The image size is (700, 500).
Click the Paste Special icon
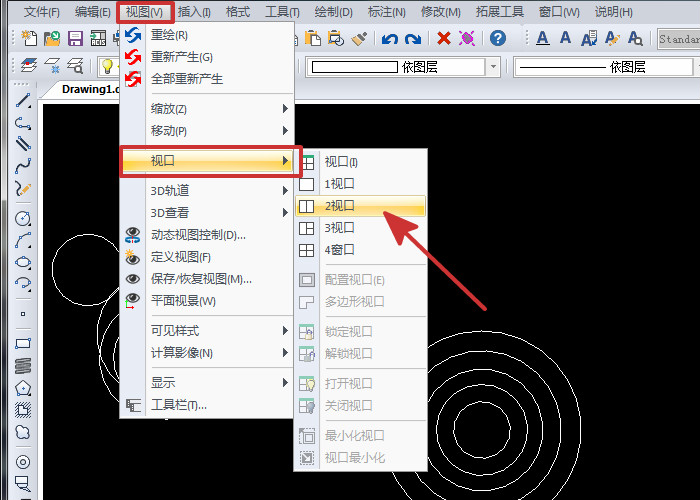[336, 38]
